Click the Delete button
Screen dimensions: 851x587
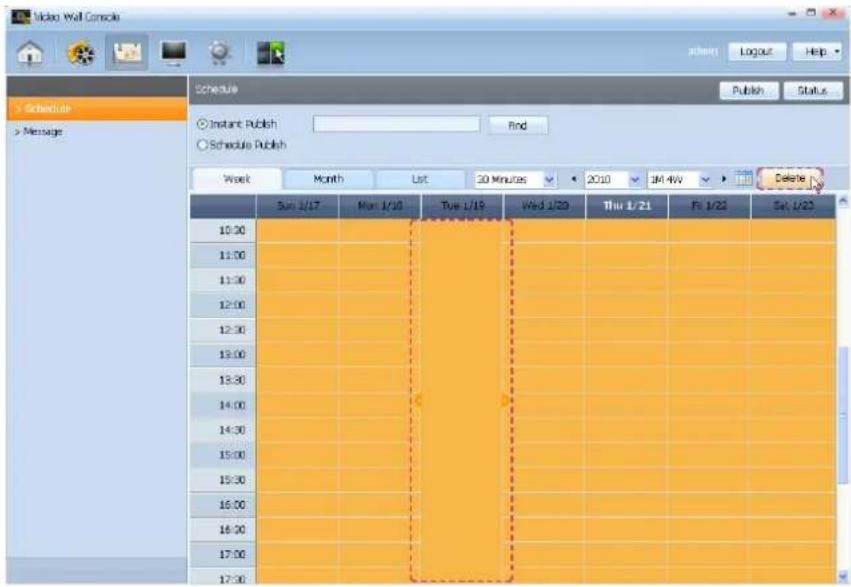(790, 178)
